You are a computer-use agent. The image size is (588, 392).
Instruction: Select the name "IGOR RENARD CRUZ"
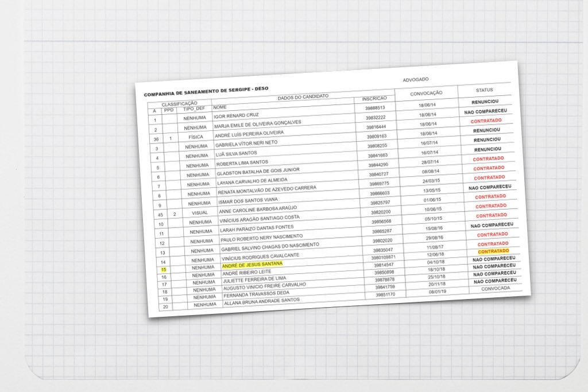(236, 115)
